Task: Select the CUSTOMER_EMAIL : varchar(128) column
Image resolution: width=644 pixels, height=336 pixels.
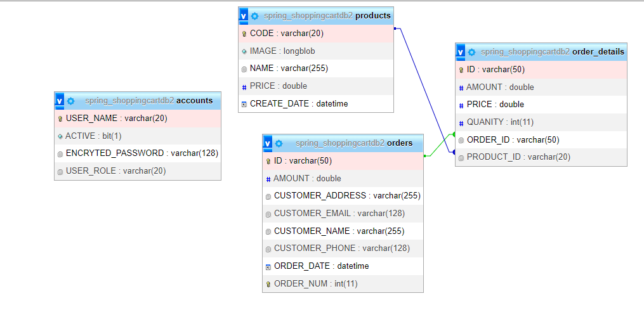Action: tap(343, 214)
